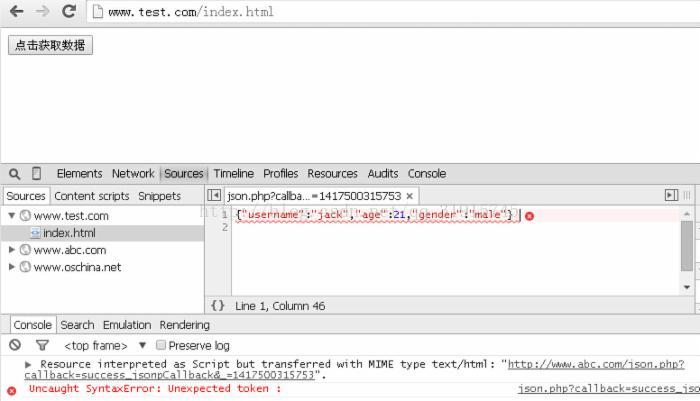Clear console with the circle-slash icon
Screen dimensions: 700x401
point(15,345)
